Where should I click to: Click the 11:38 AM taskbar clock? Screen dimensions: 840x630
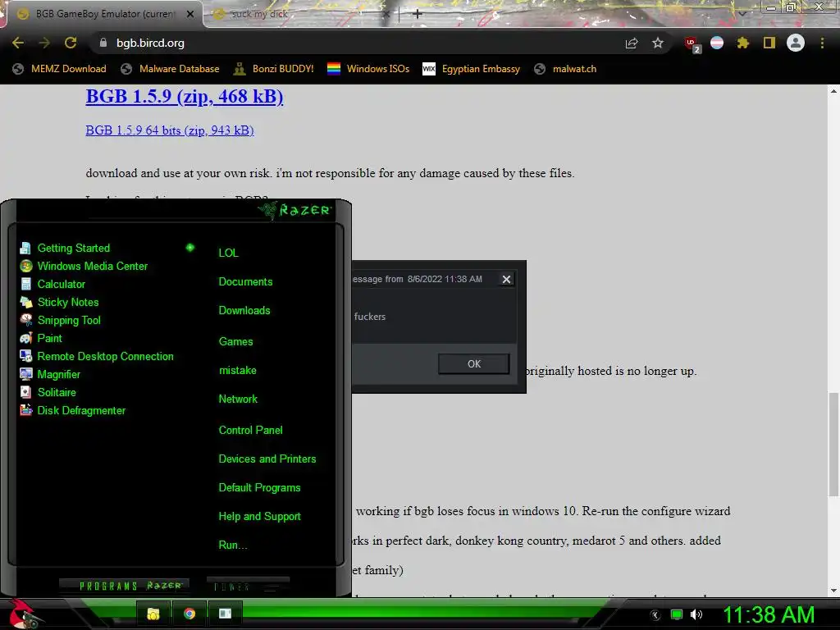(x=769, y=614)
